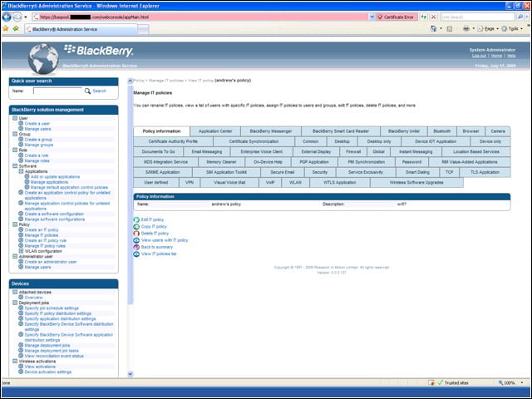This screenshot has width=532, height=399.
Task: Click the Home icon in IE toolbar
Action: pos(433,29)
